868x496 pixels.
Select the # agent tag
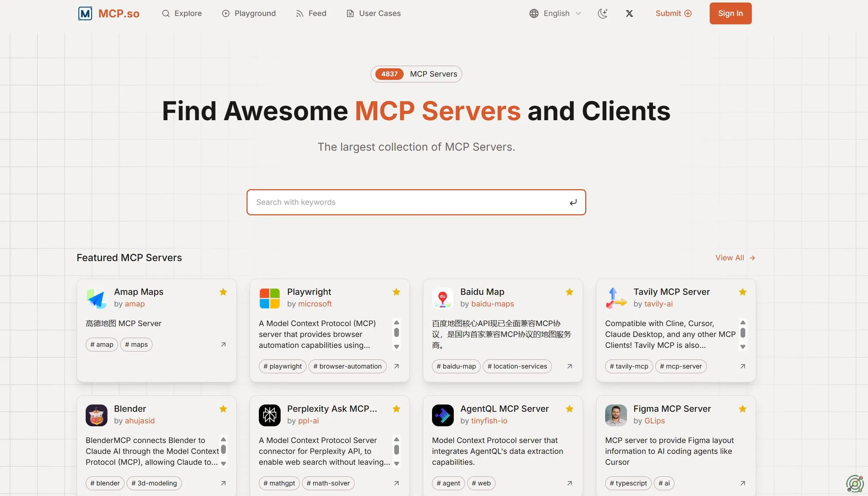[x=448, y=483]
